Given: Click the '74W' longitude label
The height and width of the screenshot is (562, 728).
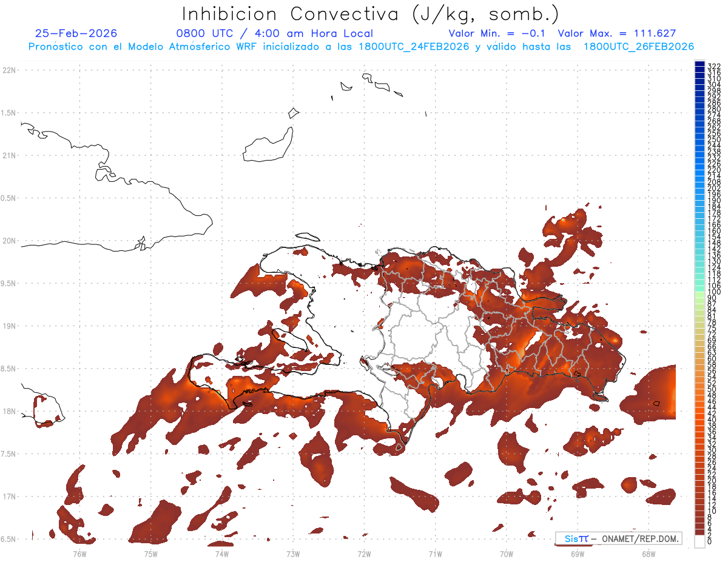Looking at the screenshot, I should click(221, 554).
